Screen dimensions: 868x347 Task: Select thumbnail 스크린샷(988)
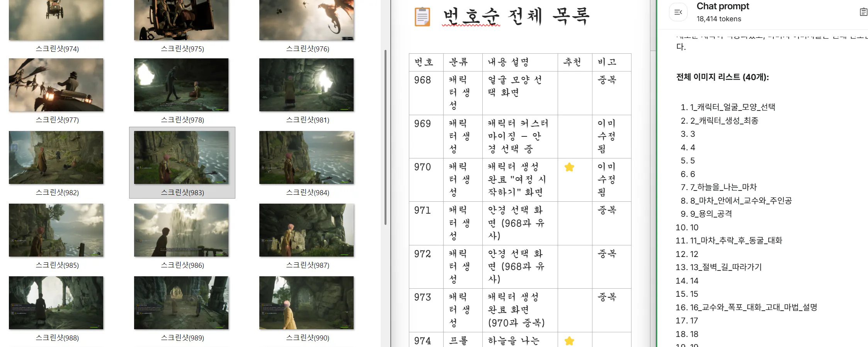click(56, 303)
